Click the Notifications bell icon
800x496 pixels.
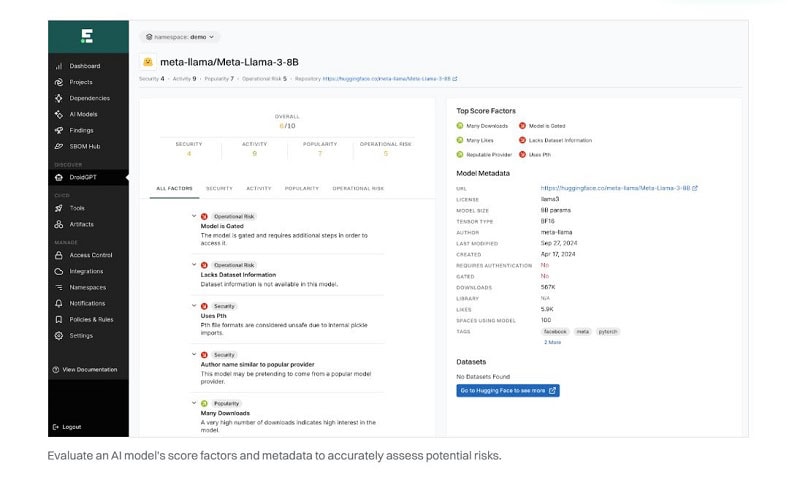click(x=59, y=303)
